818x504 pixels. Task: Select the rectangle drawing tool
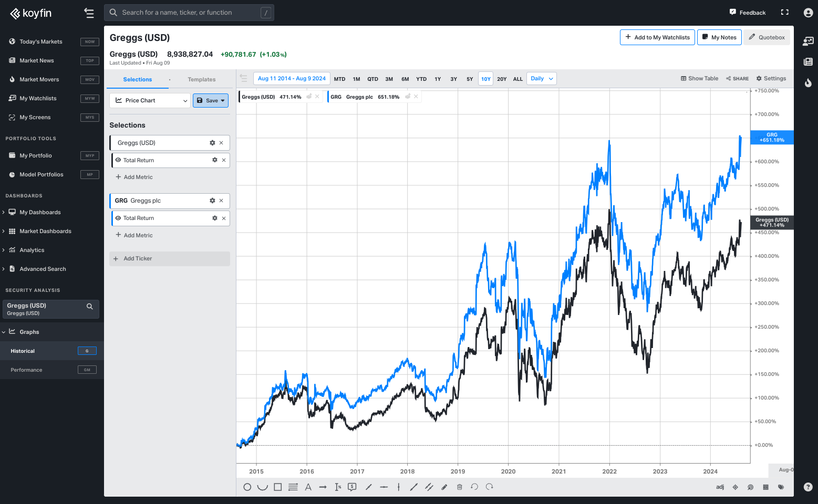tap(278, 487)
